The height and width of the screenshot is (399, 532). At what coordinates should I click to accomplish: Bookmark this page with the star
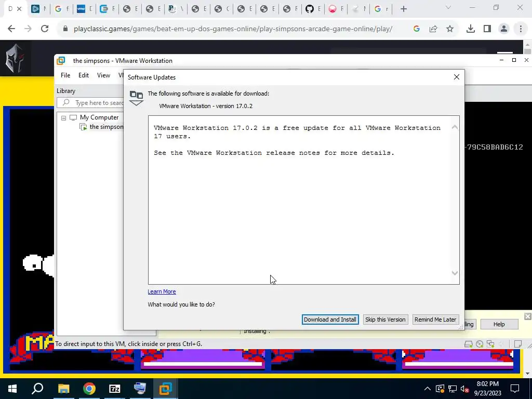(x=450, y=29)
